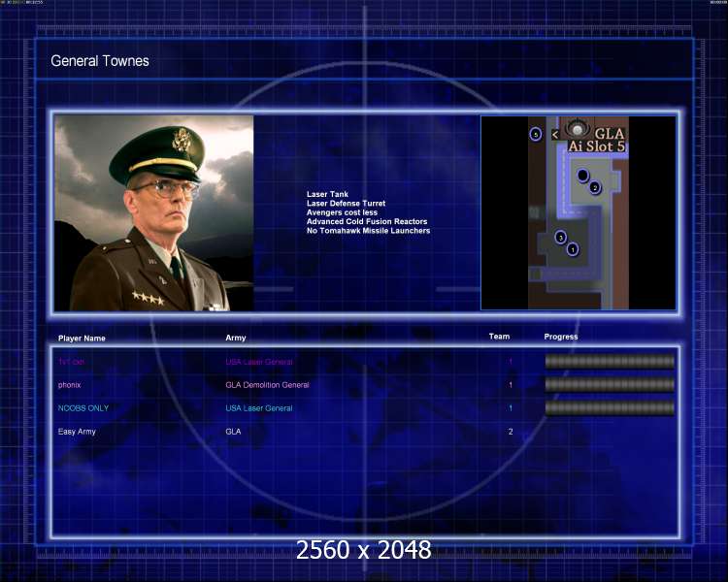Click 'Advanced Cold Fusion Reactors' text
Viewport: 728px width, 582px height.
coord(367,221)
